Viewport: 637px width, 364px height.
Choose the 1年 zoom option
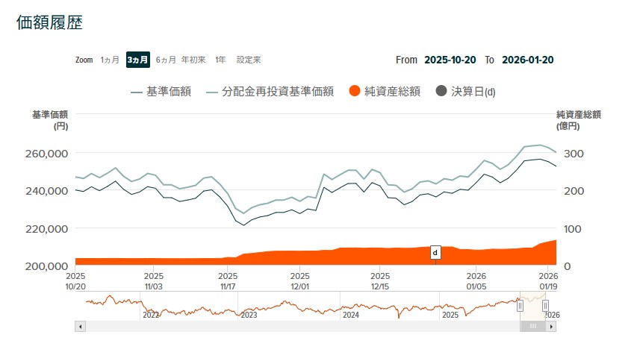(x=220, y=60)
